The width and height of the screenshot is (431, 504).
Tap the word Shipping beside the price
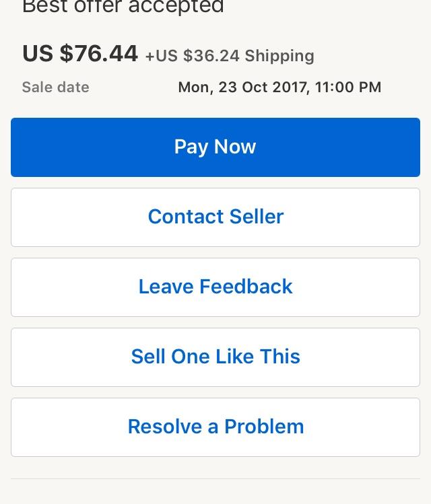click(x=279, y=56)
